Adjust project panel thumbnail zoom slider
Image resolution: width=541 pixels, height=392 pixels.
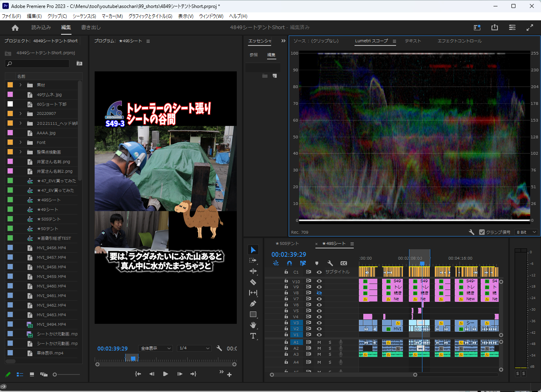[x=55, y=374]
